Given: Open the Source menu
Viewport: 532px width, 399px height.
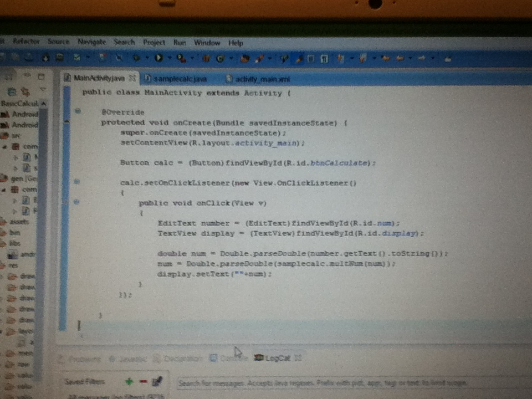Looking at the screenshot, I should pos(58,42).
